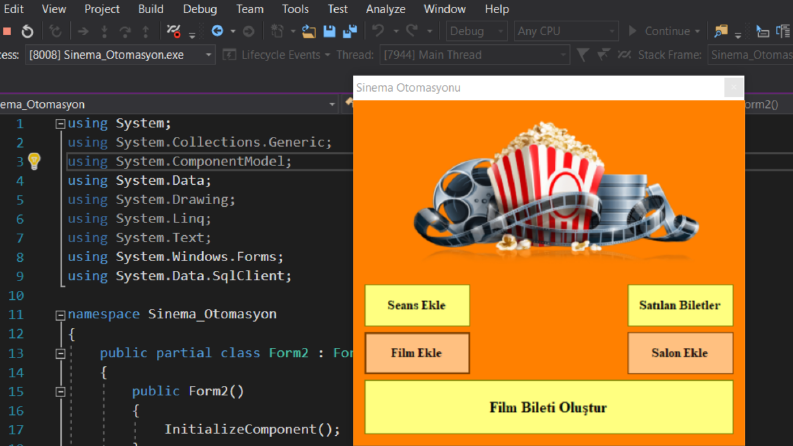Stop debugging with the red square
Screen dimensions: 793x446
pos(7,31)
